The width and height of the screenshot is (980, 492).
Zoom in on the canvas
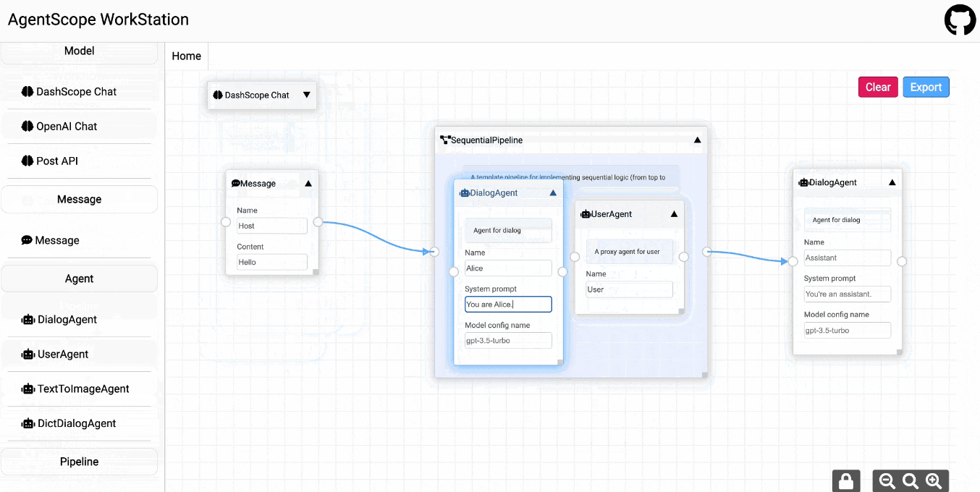point(934,481)
